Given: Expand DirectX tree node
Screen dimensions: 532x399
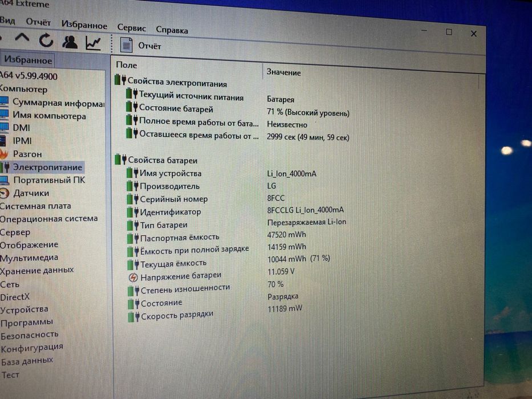Looking at the screenshot, I should click(15, 297).
